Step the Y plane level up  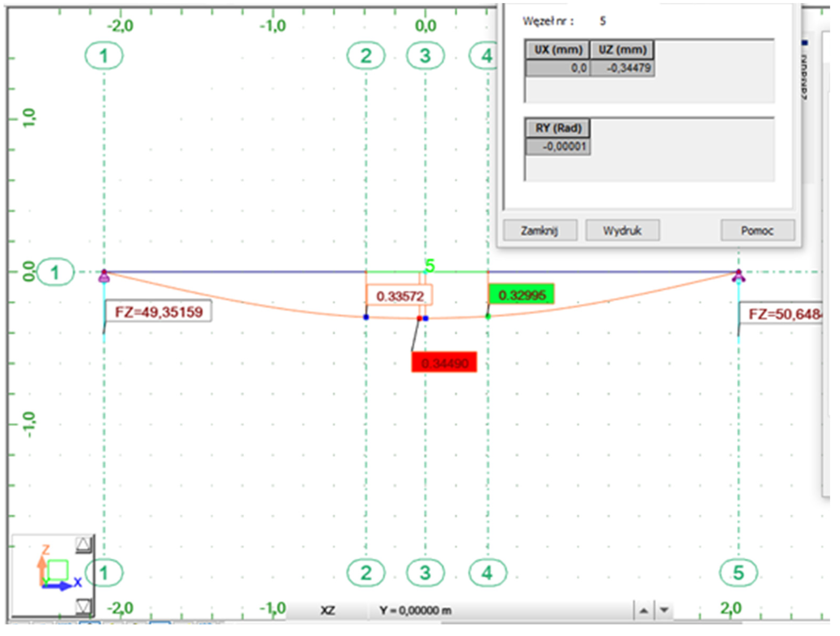(x=644, y=611)
